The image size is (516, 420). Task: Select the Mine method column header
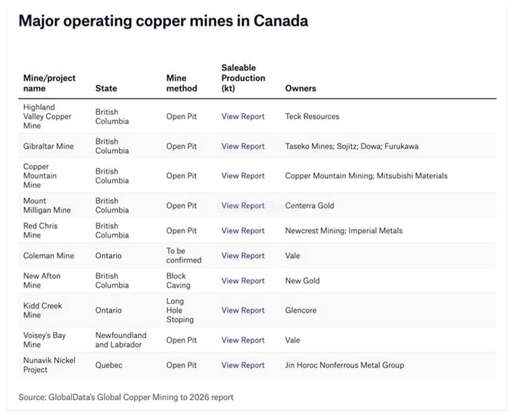(x=181, y=83)
